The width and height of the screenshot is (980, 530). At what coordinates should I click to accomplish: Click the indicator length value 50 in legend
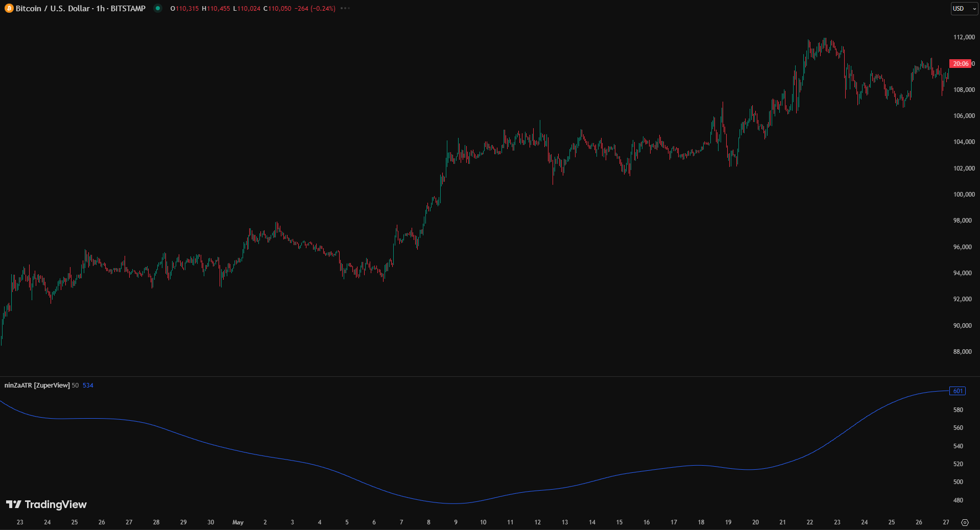coord(75,386)
